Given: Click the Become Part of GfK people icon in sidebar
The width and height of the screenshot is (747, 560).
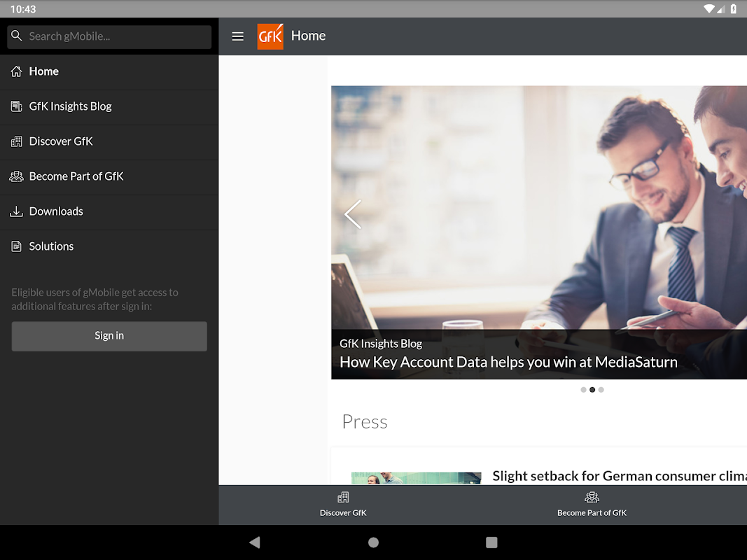Looking at the screenshot, I should click(x=16, y=176).
